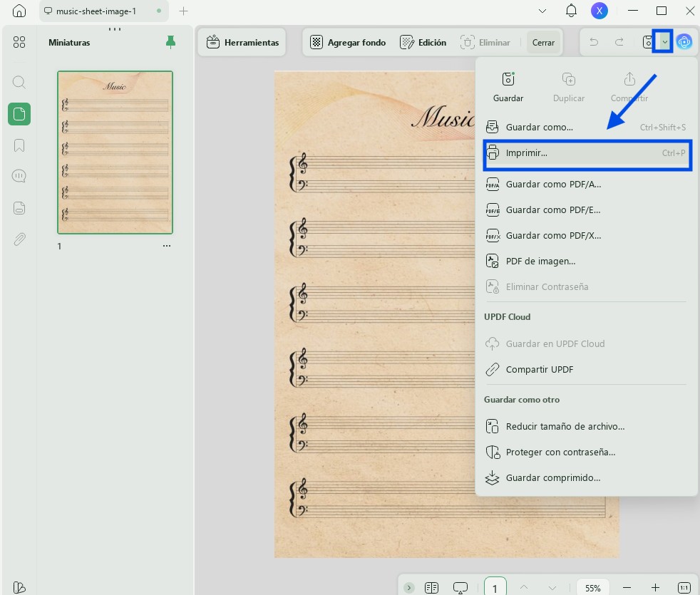Expand the title bar chevron menu
The image size is (700, 595).
[x=542, y=11]
